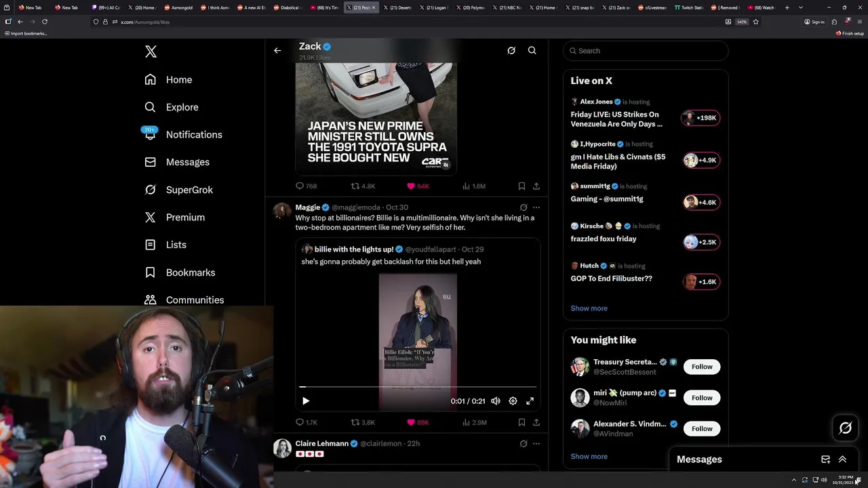
Task: Unlike the Toyota Supra post with 64K likes
Action: point(418,186)
